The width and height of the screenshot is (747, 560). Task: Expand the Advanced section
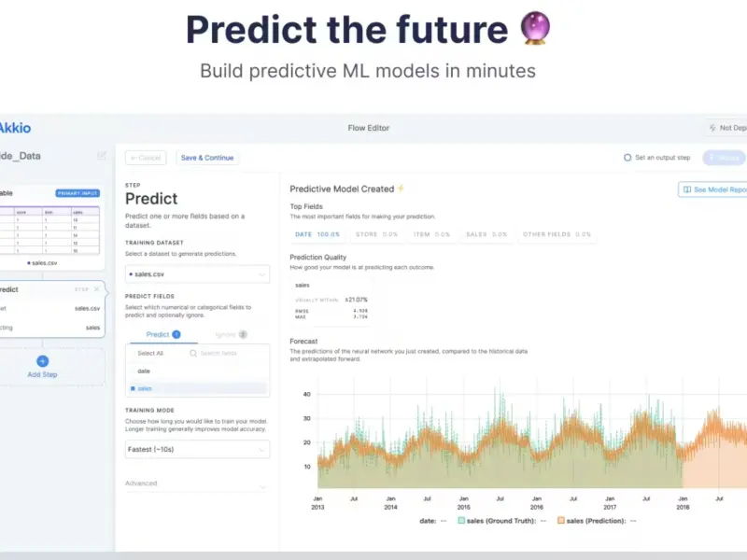click(196, 483)
